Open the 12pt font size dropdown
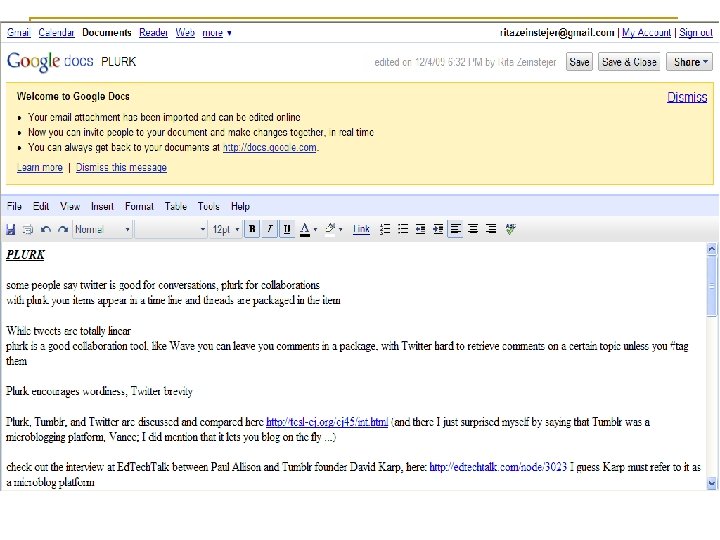This screenshot has width=720, height=540. [225, 229]
